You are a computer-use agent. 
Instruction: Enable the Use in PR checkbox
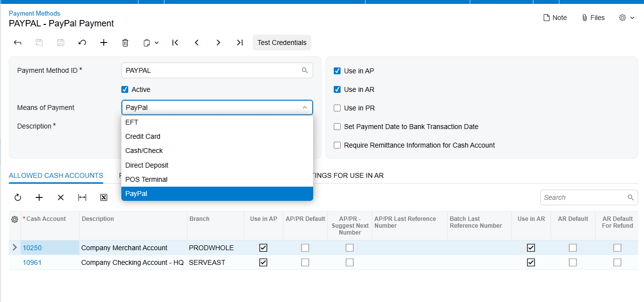[x=337, y=108]
